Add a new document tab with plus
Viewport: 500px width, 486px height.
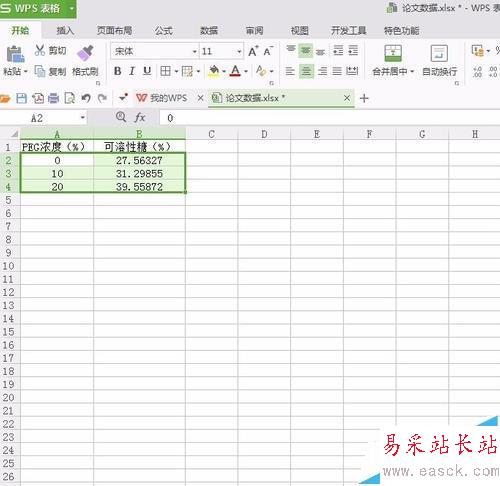pyautogui.click(x=364, y=98)
